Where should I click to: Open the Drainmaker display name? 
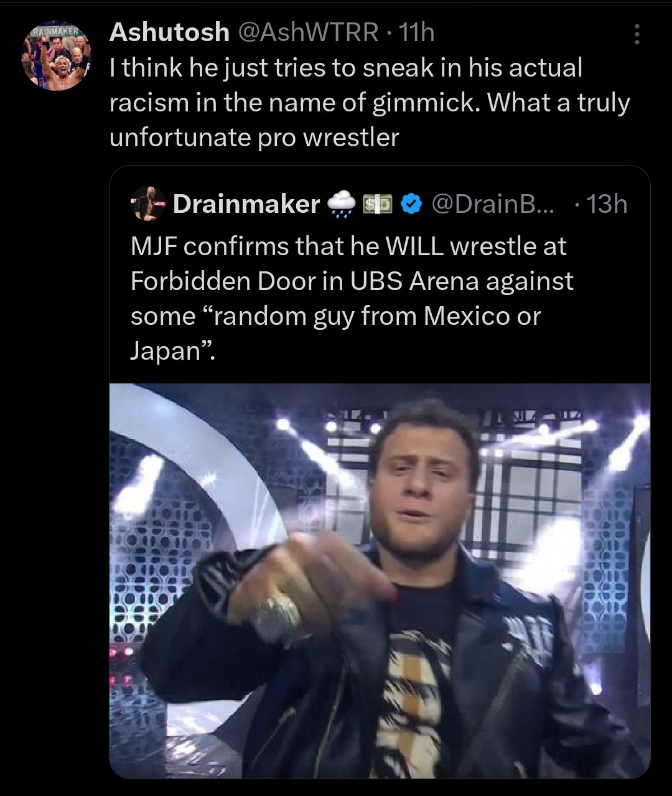pyautogui.click(x=246, y=204)
